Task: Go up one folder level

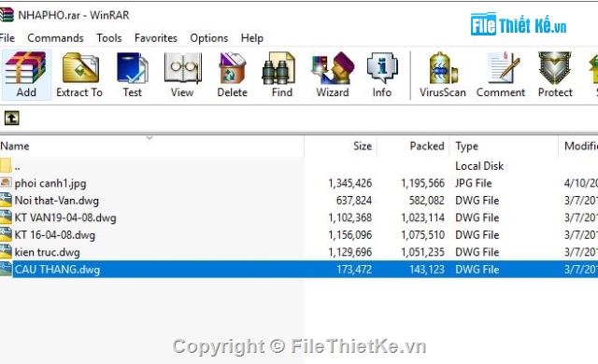Action: 12,118
